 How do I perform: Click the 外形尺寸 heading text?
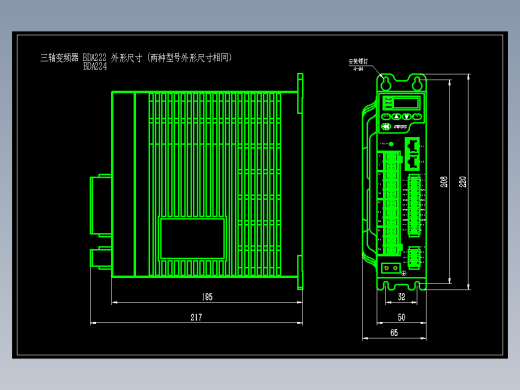(126, 58)
